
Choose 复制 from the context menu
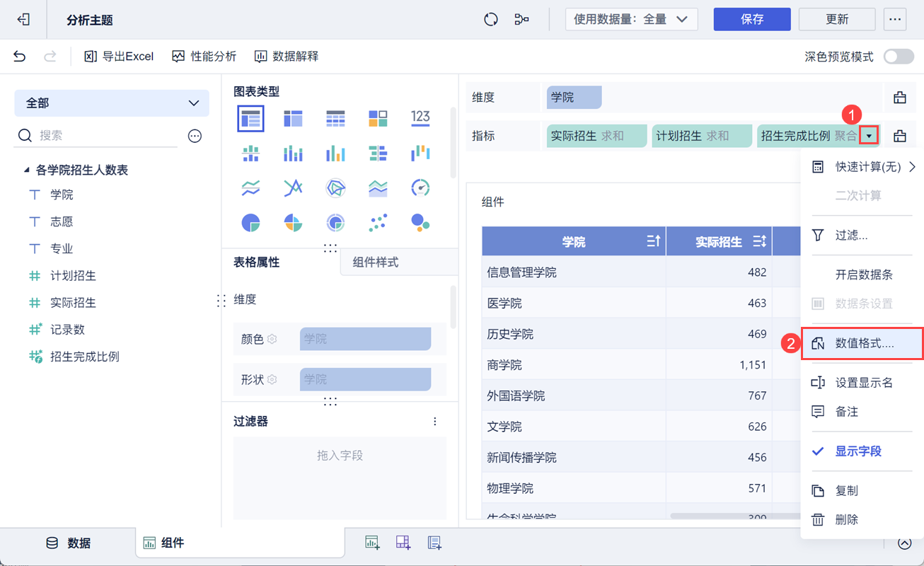tap(862, 491)
